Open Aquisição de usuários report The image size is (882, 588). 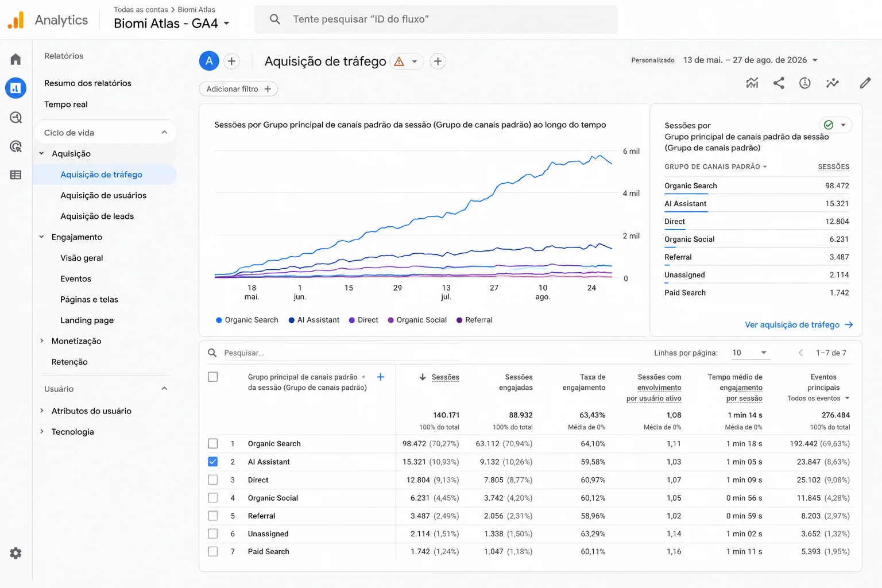tap(103, 195)
